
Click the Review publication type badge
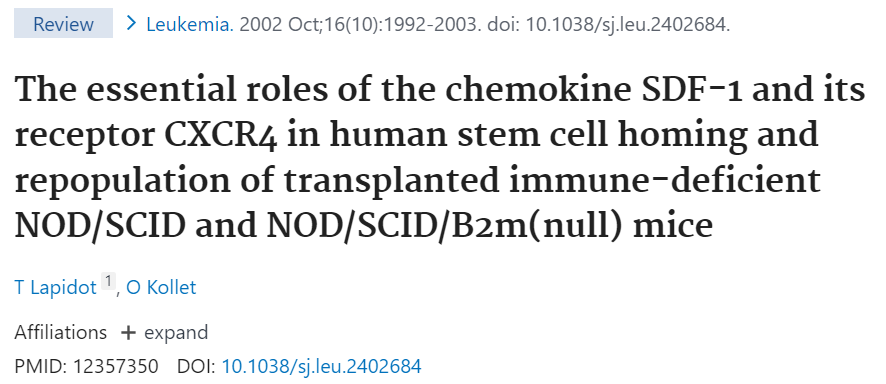pos(63,24)
